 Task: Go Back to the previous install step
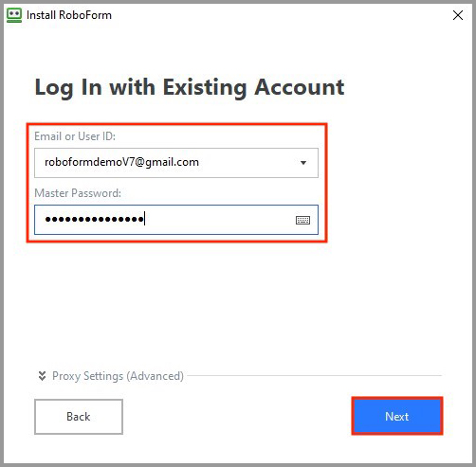79,417
